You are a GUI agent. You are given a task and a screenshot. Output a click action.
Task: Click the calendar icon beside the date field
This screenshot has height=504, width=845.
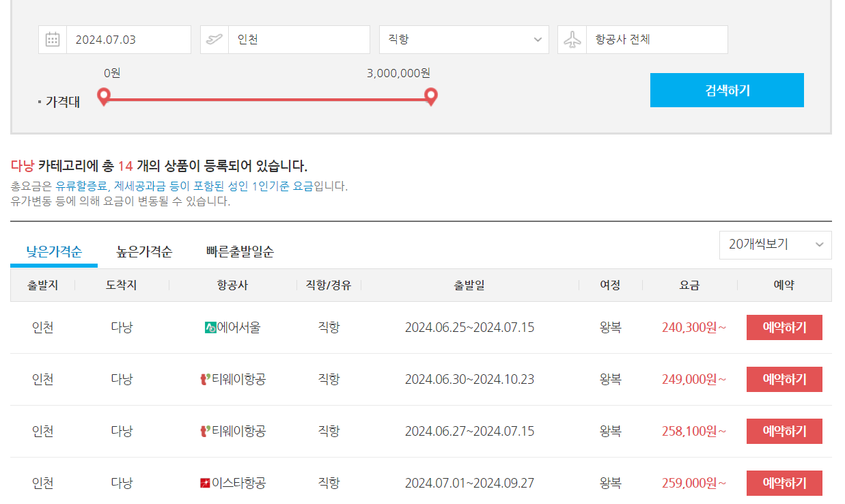pyautogui.click(x=52, y=39)
